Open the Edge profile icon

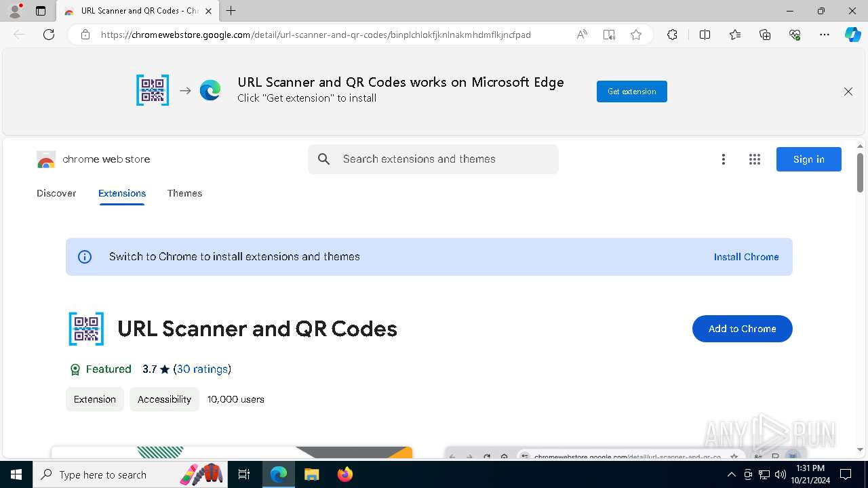[15, 11]
